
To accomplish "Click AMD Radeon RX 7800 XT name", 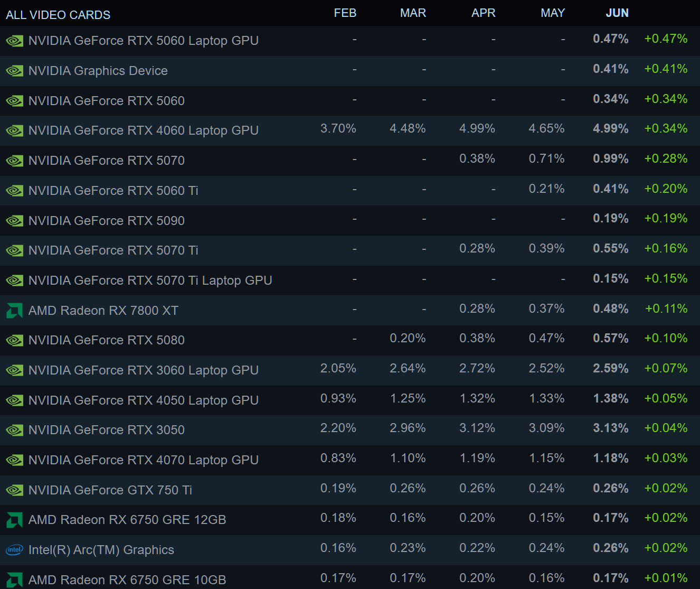I will point(103,311).
